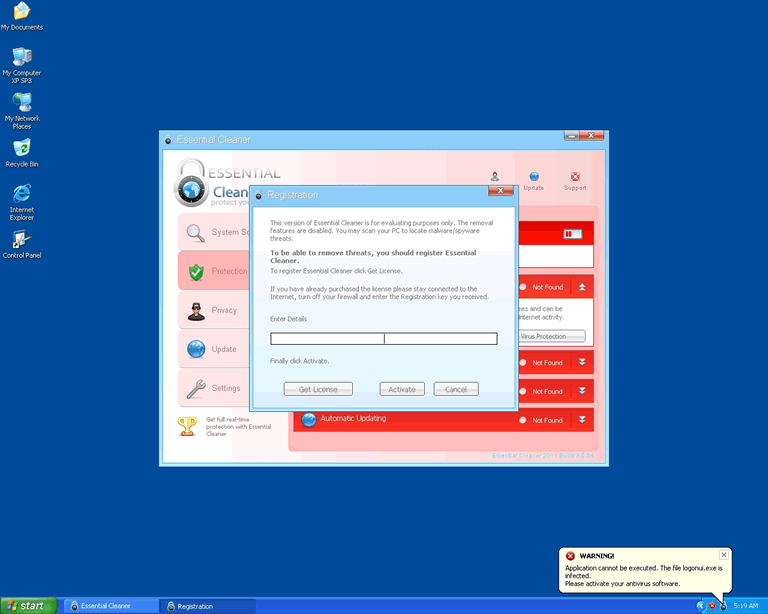This screenshot has width=768, height=614.
Task: Expand the row directly above Automatic Updating
Action: [x=582, y=391]
